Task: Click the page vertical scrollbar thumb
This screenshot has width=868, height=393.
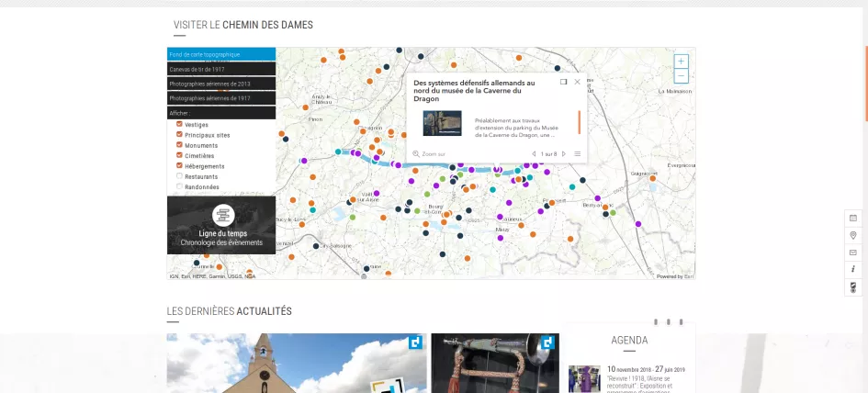Action: [866, 83]
